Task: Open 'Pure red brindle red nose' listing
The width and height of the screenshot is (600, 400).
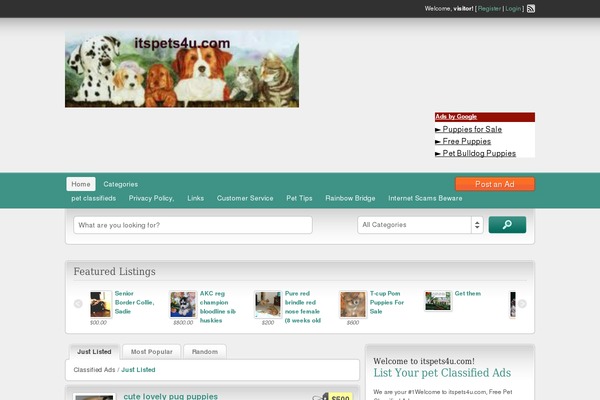Action: coord(303,307)
